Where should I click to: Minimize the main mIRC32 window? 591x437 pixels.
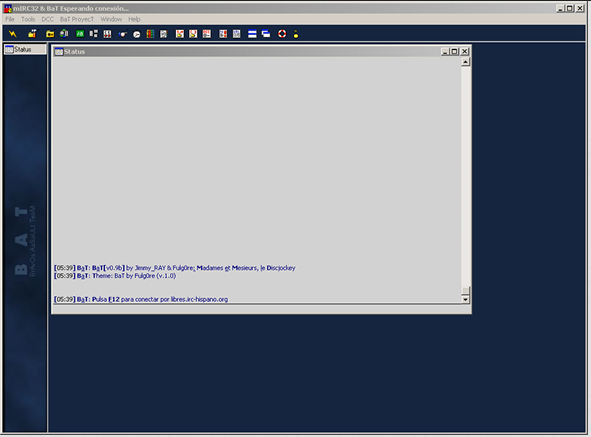coord(560,8)
